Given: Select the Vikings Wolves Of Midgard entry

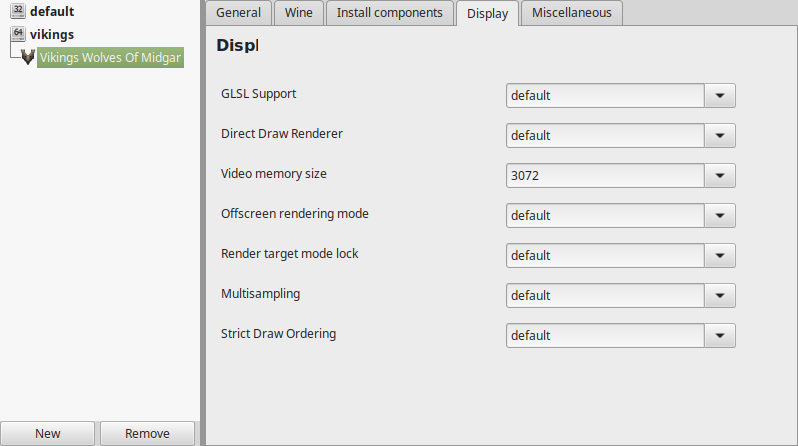Looking at the screenshot, I should pos(110,58).
